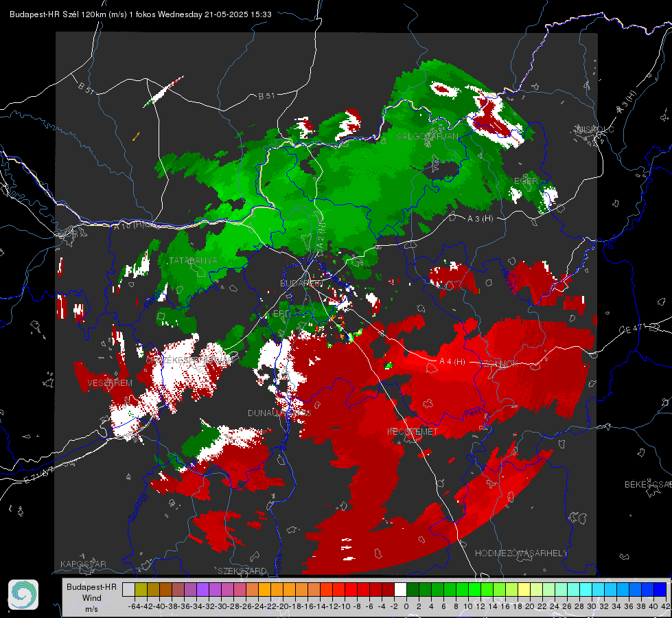
Task: Select the Budapest-HR legend title
Action: click(x=91, y=586)
